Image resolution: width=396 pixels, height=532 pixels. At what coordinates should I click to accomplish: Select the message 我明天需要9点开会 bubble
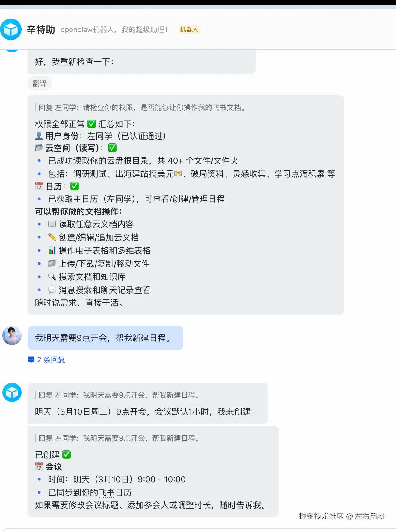click(x=105, y=338)
